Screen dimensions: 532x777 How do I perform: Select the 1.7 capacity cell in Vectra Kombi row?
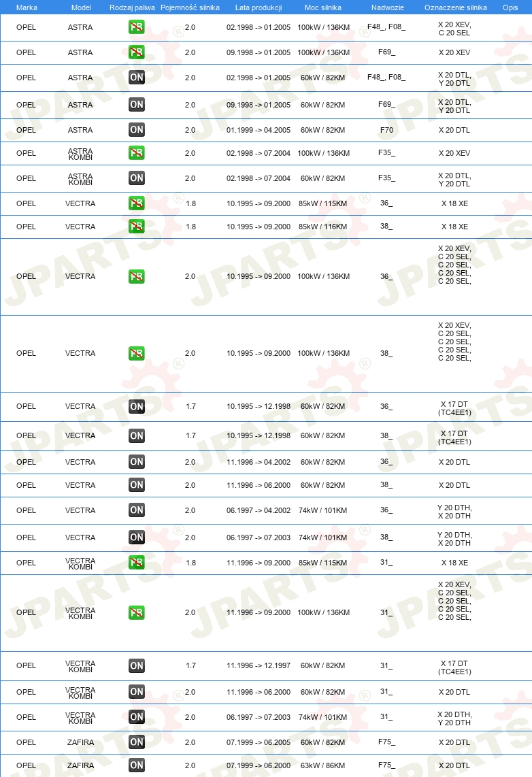pyautogui.click(x=190, y=665)
